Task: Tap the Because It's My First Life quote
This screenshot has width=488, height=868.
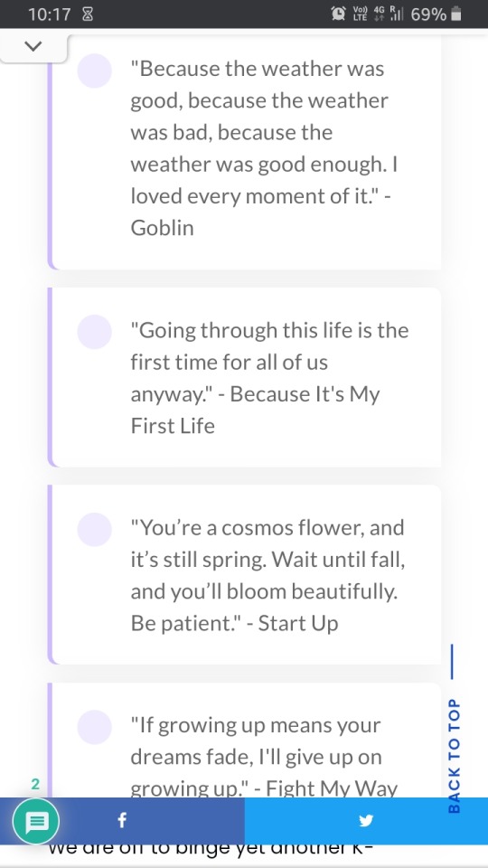Action: pos(269,378)
